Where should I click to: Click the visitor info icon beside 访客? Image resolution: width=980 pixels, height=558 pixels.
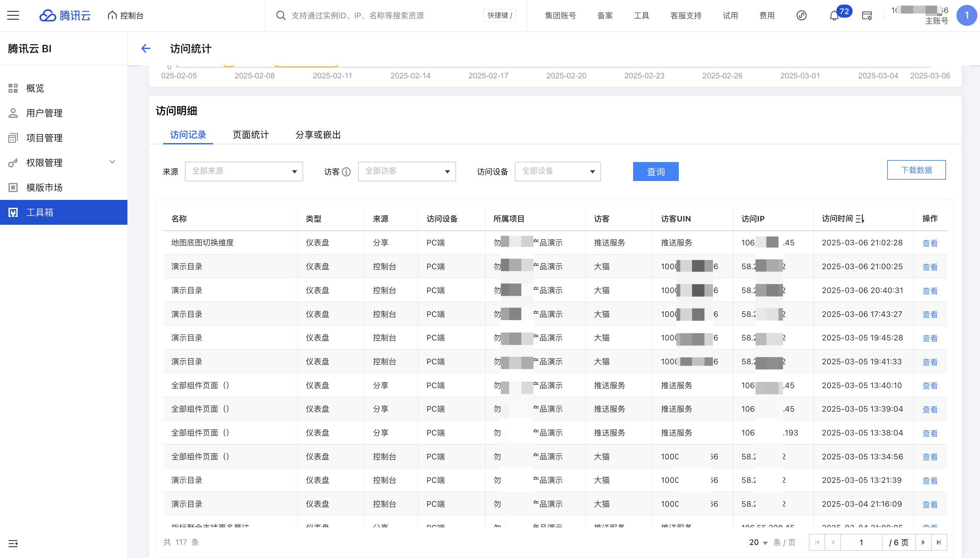346,172
